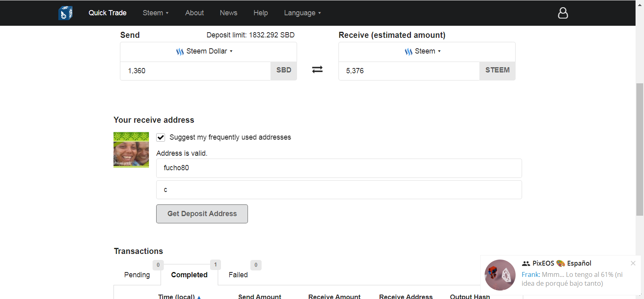The height and width of the screenshot is (299, 644).
Task: Go to Quick Trade page
Action: pos(107,13)
